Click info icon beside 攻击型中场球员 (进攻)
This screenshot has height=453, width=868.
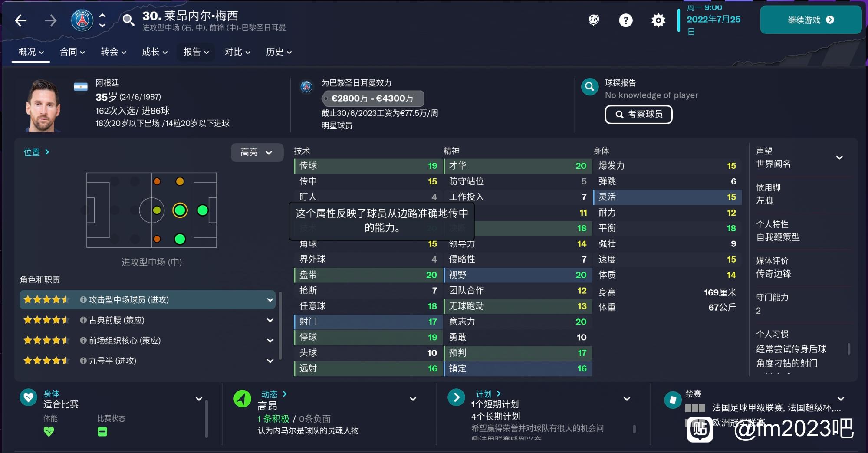tap(83, 300)
